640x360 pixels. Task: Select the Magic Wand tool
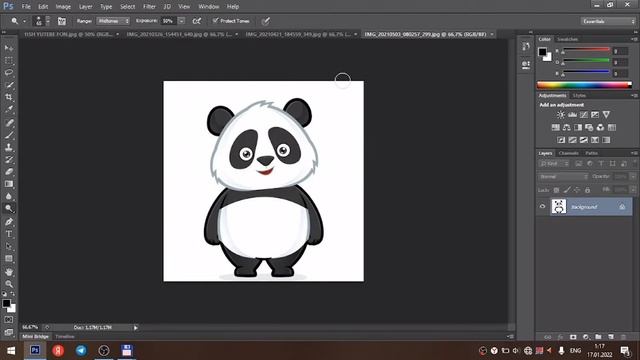pyautogui.click(x=9, y=85)
